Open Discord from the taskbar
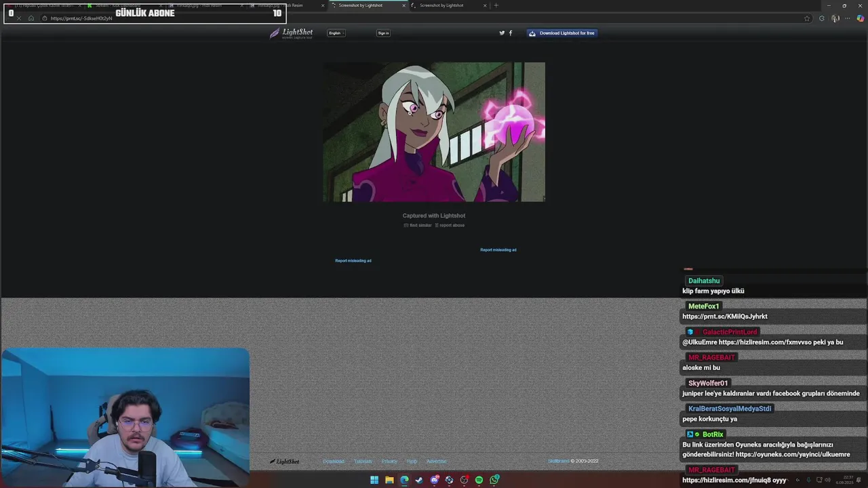The image size is (868, 488). 434,480
